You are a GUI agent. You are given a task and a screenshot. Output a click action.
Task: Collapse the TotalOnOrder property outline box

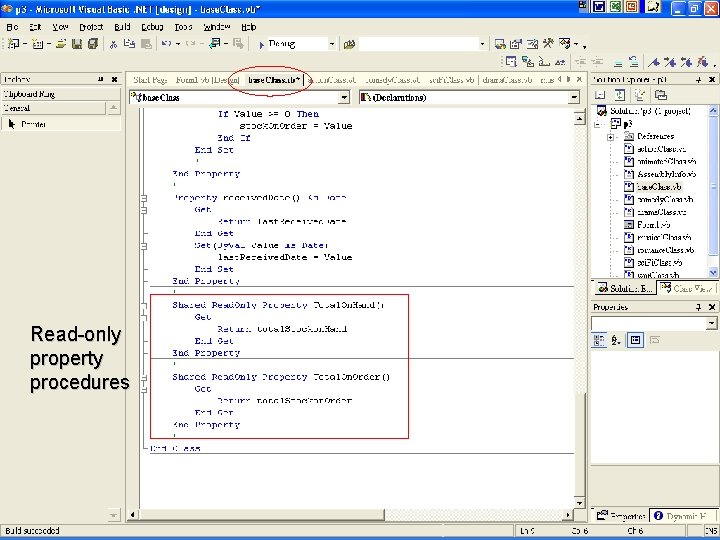pyautogui.click(x=146, y=377)
